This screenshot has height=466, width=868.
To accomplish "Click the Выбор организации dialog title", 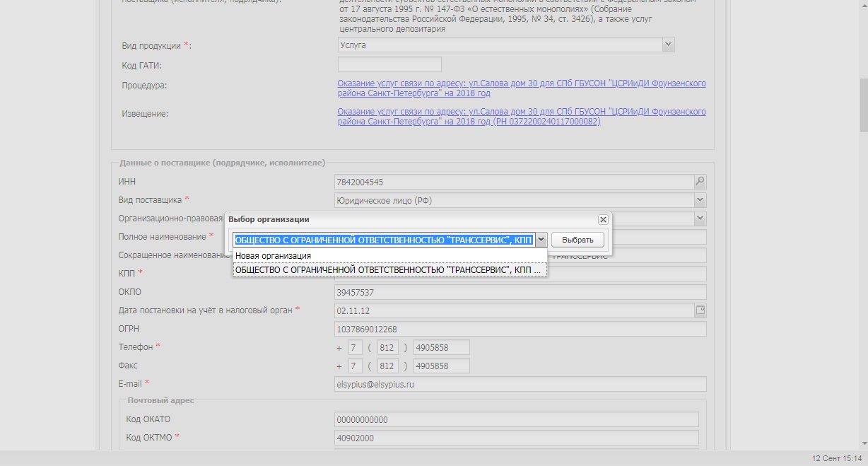I will [269, 219].
